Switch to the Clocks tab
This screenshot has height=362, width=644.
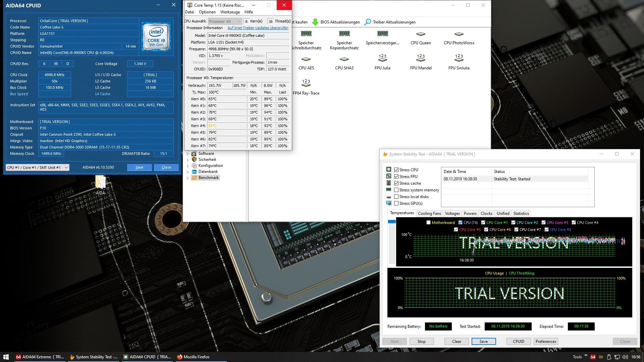coord(486,214)
